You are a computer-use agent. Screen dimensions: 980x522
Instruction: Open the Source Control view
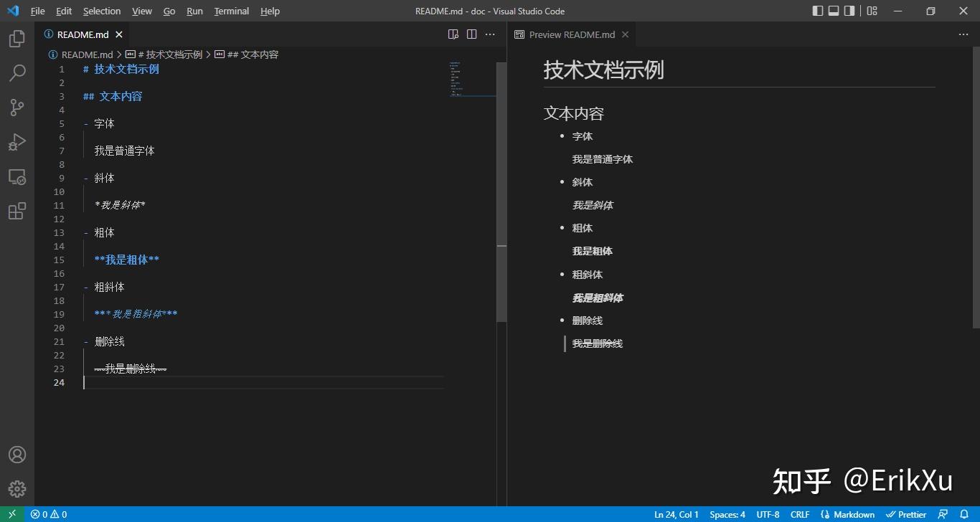tap(17, 108)
